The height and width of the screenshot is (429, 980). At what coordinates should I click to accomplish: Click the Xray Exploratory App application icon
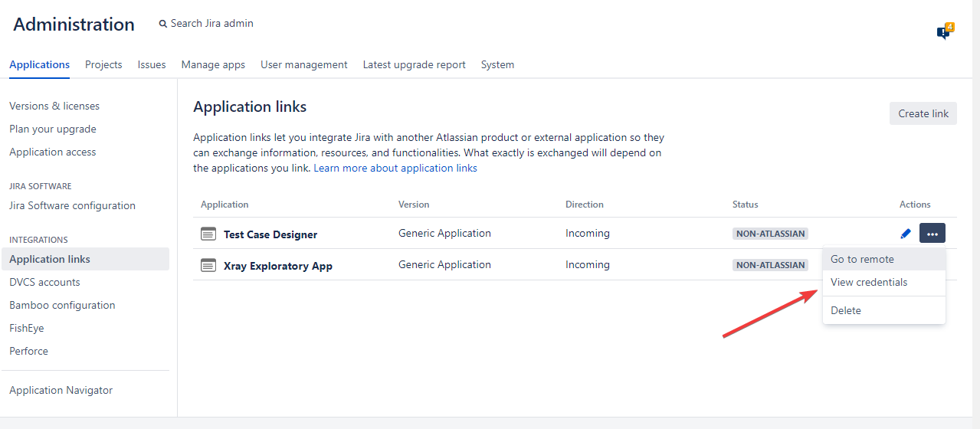click(208, 265)
